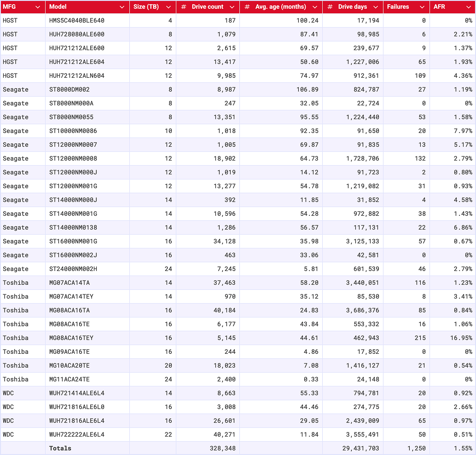Screen dimensions: 476x455
Task: Click the number-type icon beside Drive count
Action: 184,7
